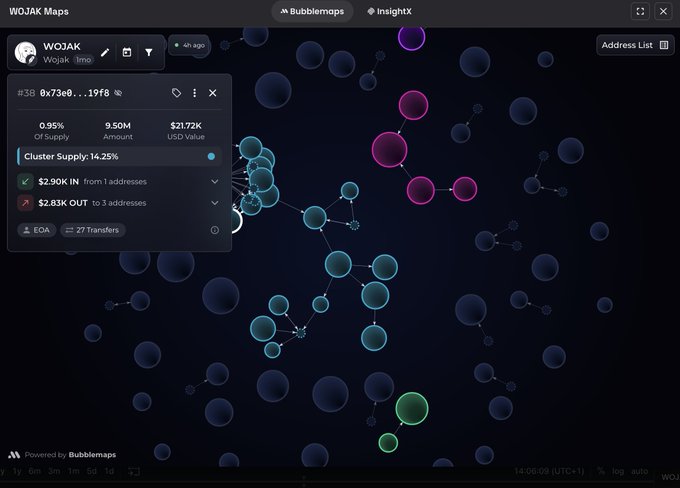The image size is (680, 488).
Task: Select the 1y timeline range
Action: (17, 471)
